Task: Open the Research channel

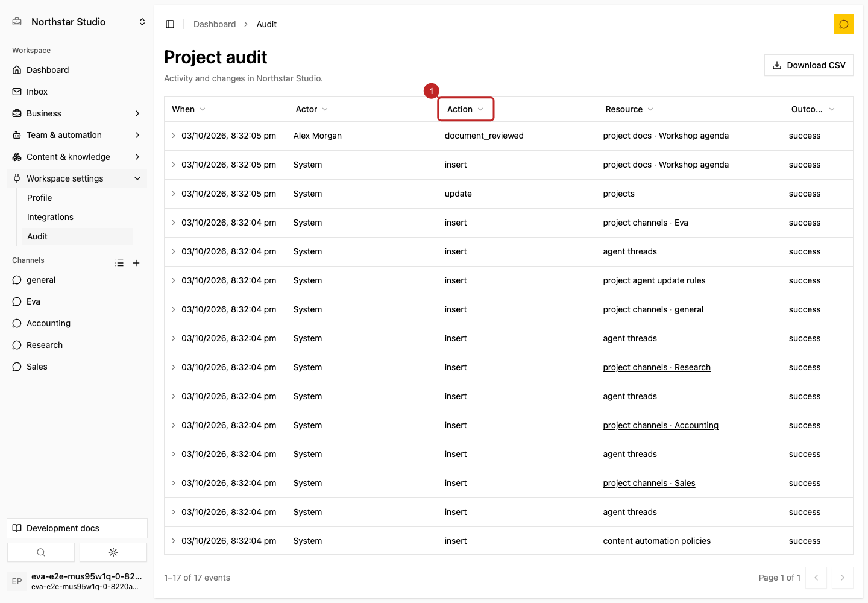Action: (x=77, y=345)
